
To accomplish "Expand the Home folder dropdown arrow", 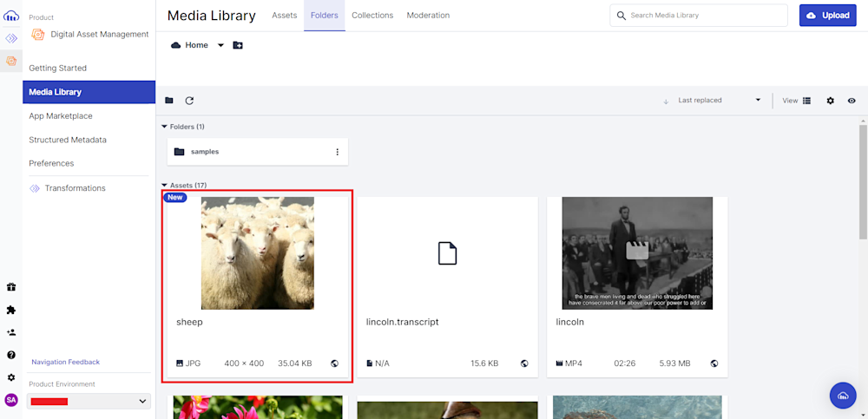I will [x=220, y=45].
